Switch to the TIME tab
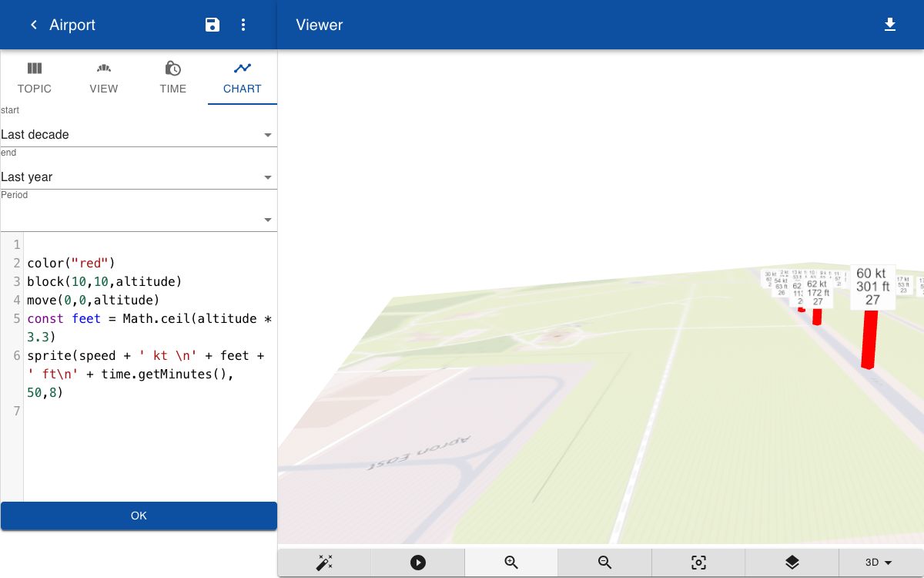 click(x=173, y=78)
